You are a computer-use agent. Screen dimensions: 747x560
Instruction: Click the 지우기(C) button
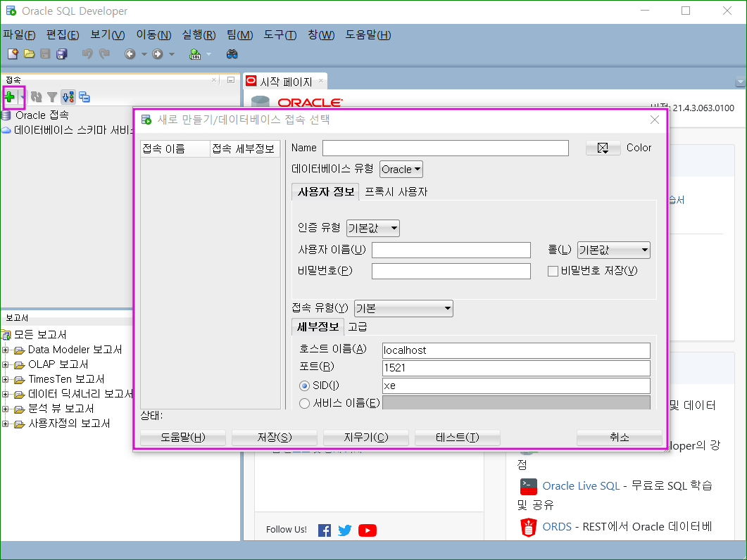pos(366,437)
